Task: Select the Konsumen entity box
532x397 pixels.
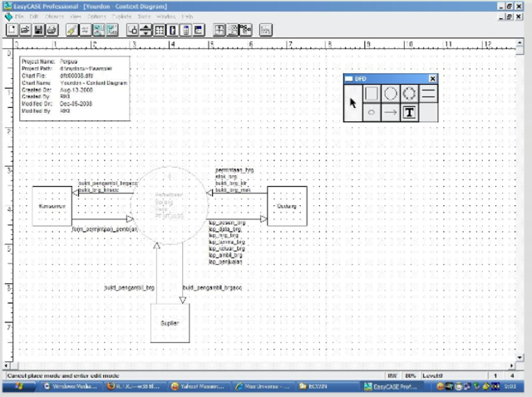Action: point(52,206)
